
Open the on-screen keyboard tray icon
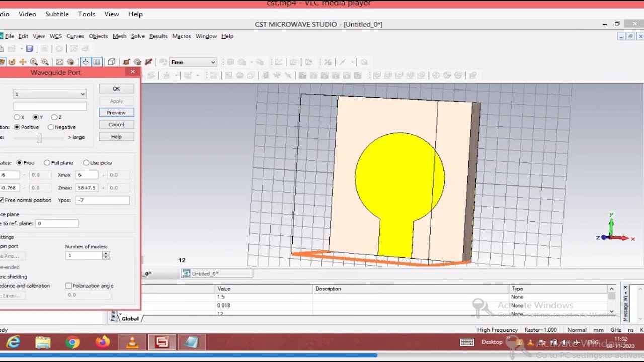coord(467,342)
